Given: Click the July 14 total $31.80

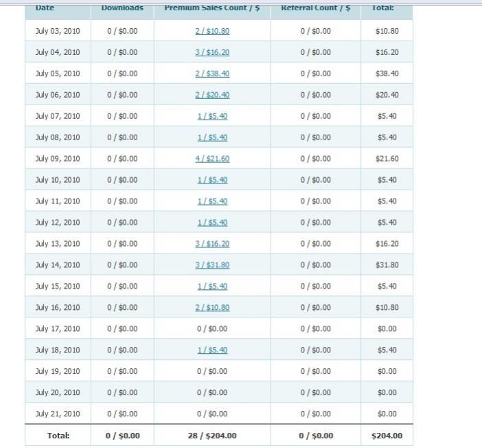Looking at the screenshot, I should coord(387,265).
